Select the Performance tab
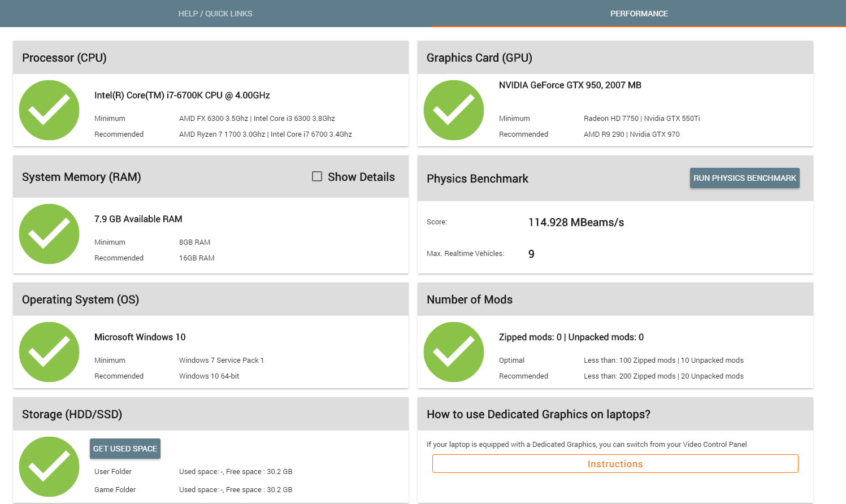Screen dimensions: 846x504 (639, 14)
